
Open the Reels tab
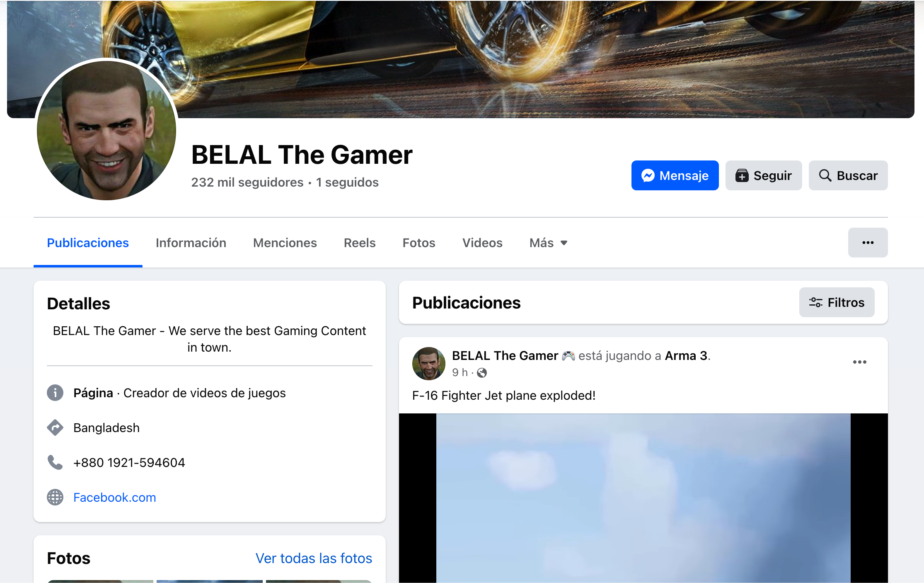[360, 243]
